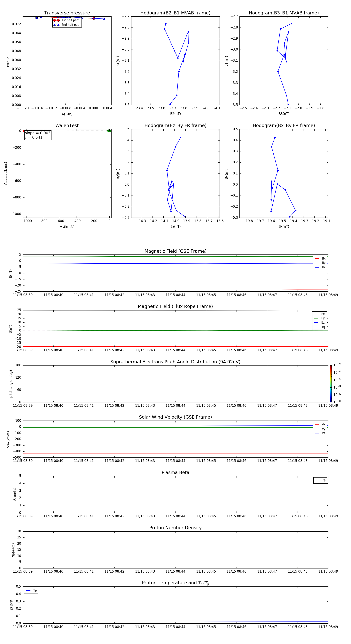Click the 'Plasma Beta' title
The height and width of the screenshot is (644, 351).
coord(175,472)
